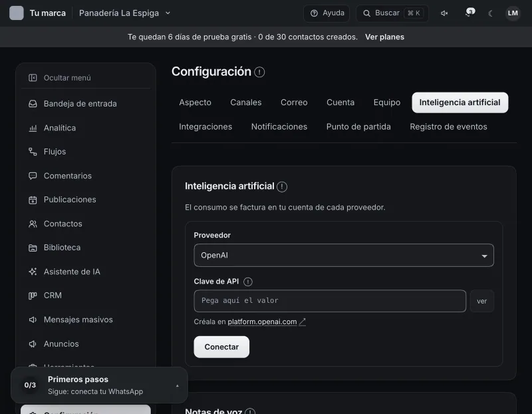Open Mensajes masivos page
This screenshot has height=414, width=532.
tap(78, 319)
